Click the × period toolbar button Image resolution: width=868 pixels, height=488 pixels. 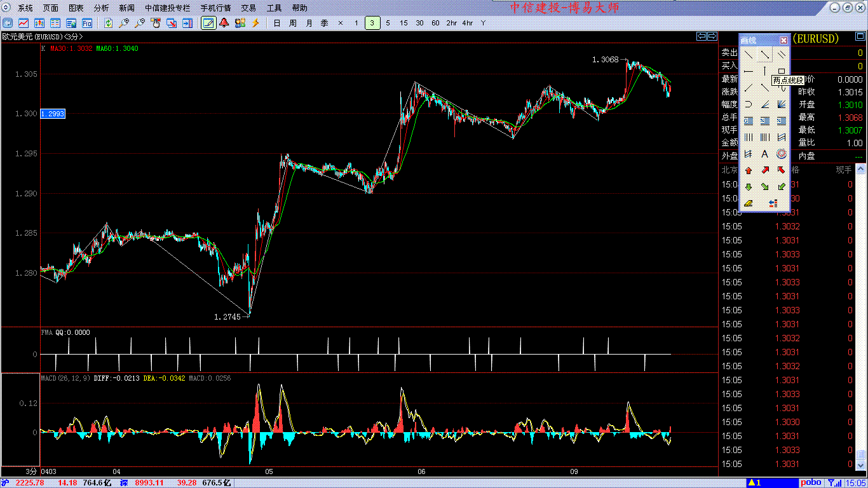coord(341,23)
